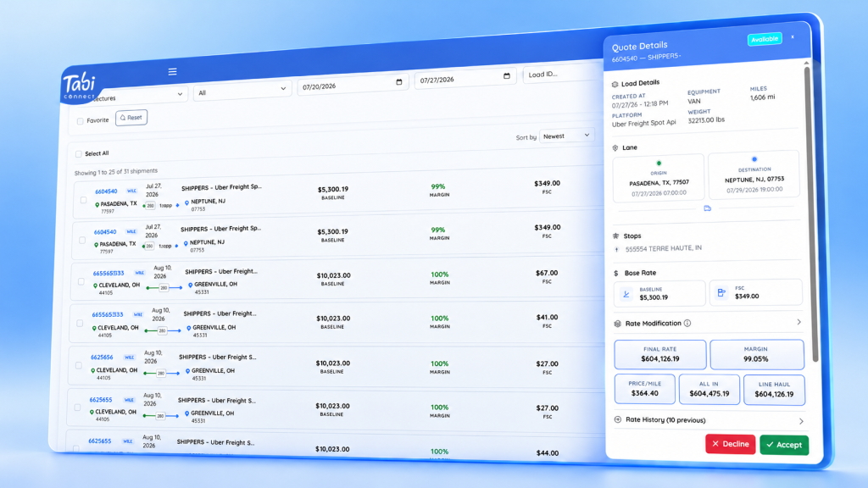Open the Sort by Newest dropdown

[566, 136]
